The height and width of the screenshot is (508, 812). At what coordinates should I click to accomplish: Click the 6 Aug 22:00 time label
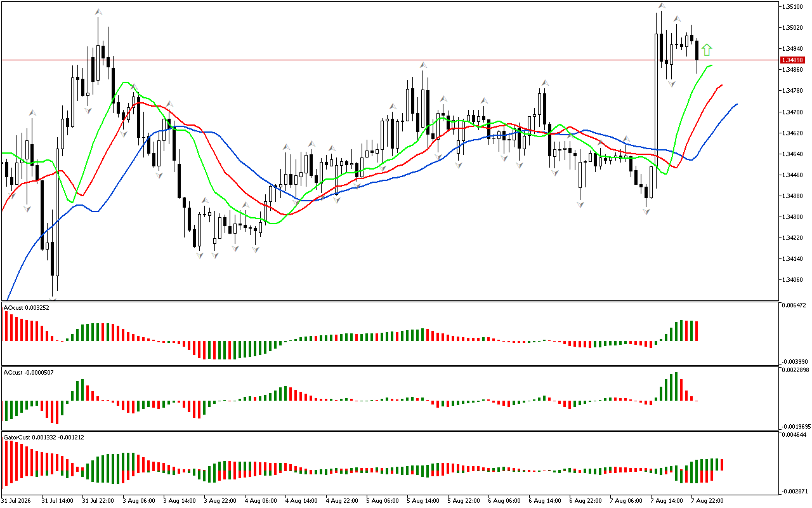click(x=585, y=500)
